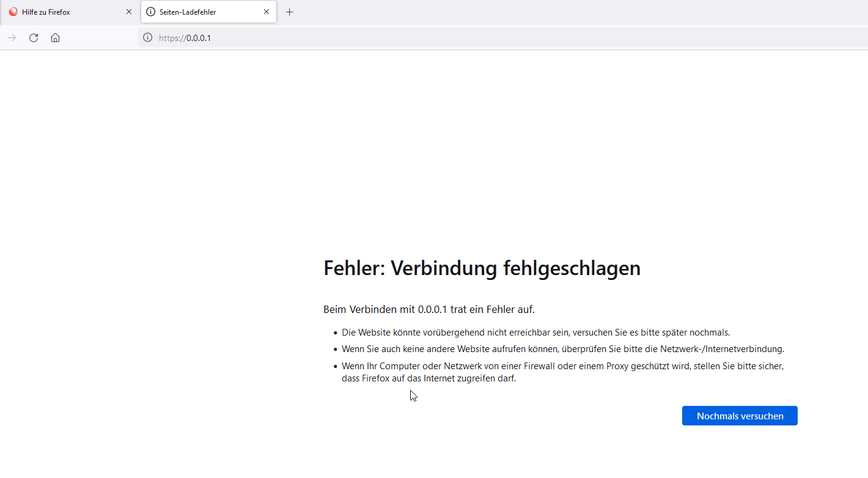
Task: Show site information in the address bar
Action: coord(147,38)
